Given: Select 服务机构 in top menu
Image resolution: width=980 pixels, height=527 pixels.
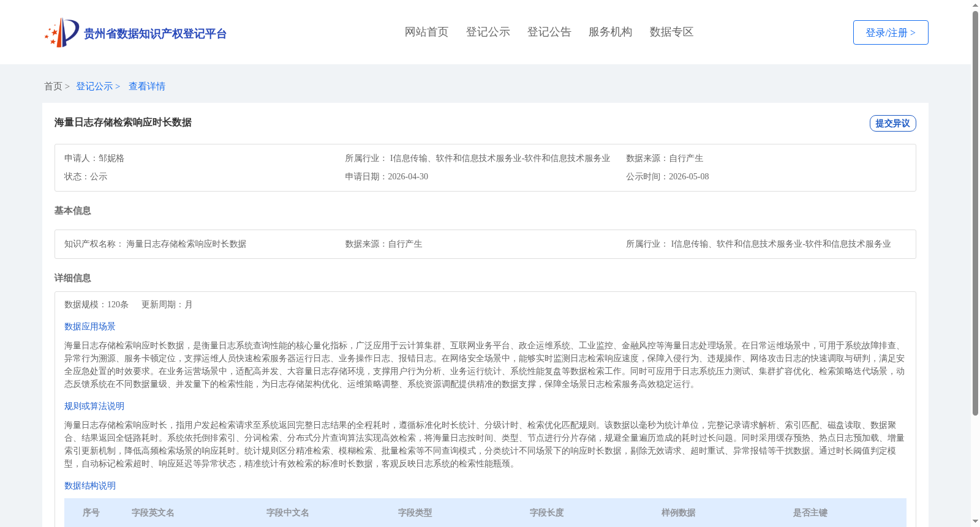Looking at the screenshot, I should coord(610,32).
